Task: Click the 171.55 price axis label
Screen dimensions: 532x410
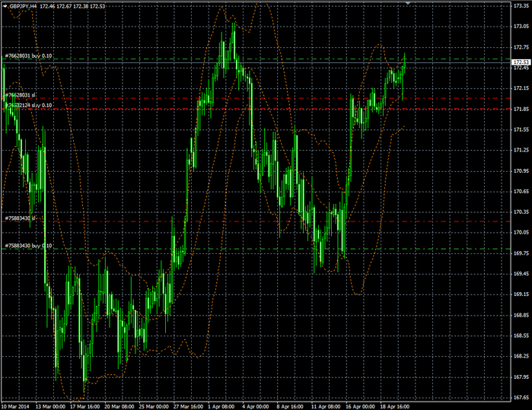Action: (521, 129)
